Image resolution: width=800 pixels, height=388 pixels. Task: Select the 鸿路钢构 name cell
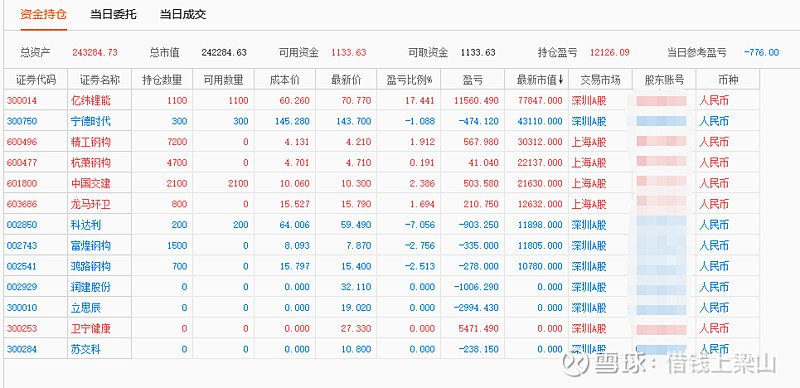[91, 266]
